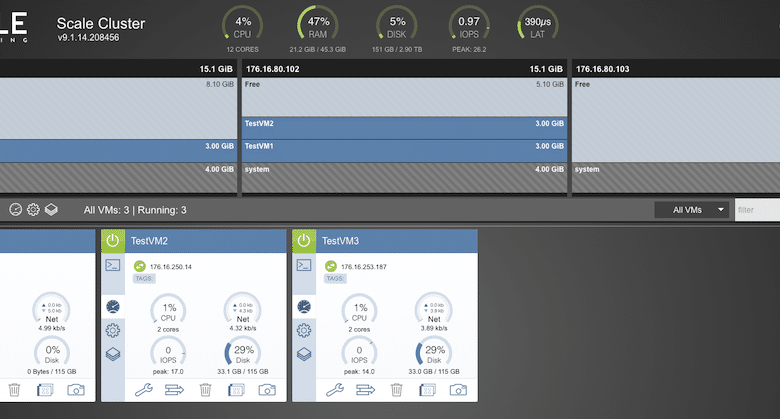
Task: Click the node header 176.16.80.103
Action: [x=676, y=69]
